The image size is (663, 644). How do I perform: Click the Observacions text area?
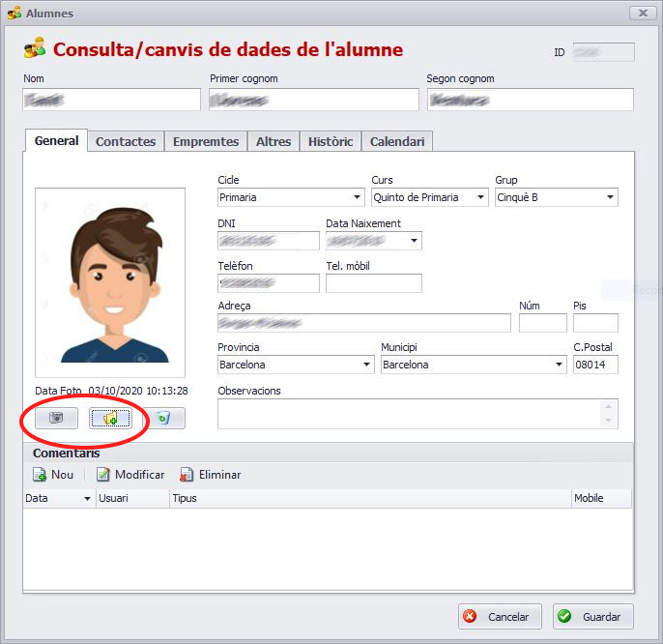[x=418, y=414]
